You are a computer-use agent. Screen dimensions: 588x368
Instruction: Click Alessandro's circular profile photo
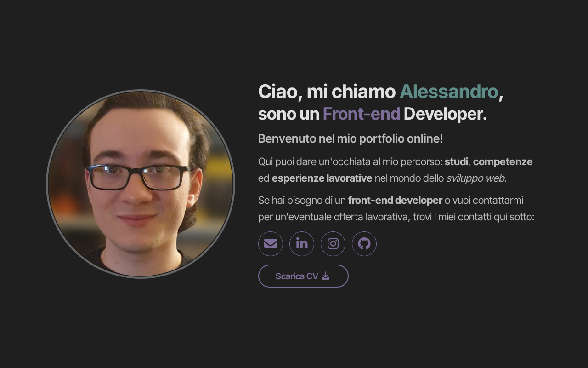(x=141, y=184)
